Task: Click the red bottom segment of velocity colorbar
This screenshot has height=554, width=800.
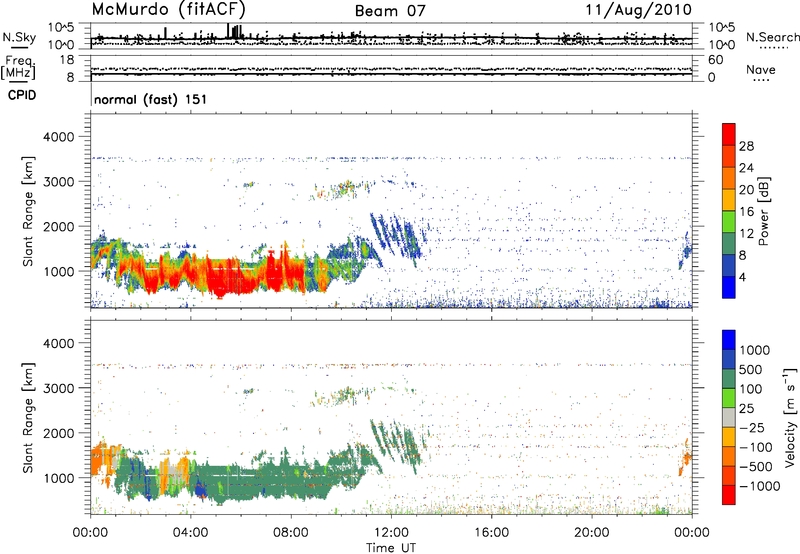Action: coord(729,495)
